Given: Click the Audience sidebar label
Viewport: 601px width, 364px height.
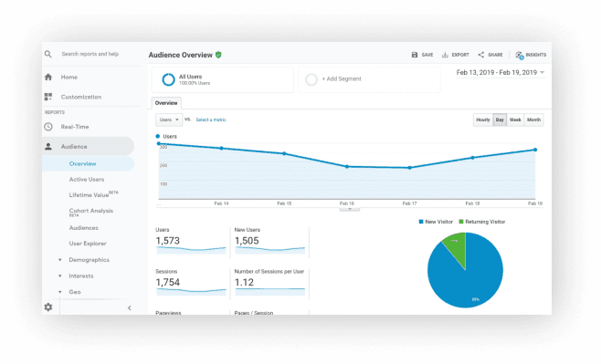Looking at the screenshot, I should click(x=74, y=147).
